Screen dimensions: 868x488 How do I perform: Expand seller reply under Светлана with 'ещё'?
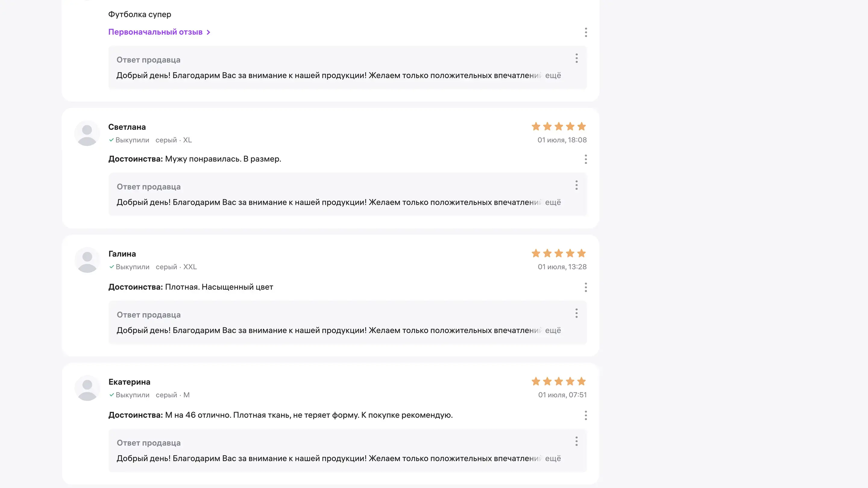click(553, 202)
